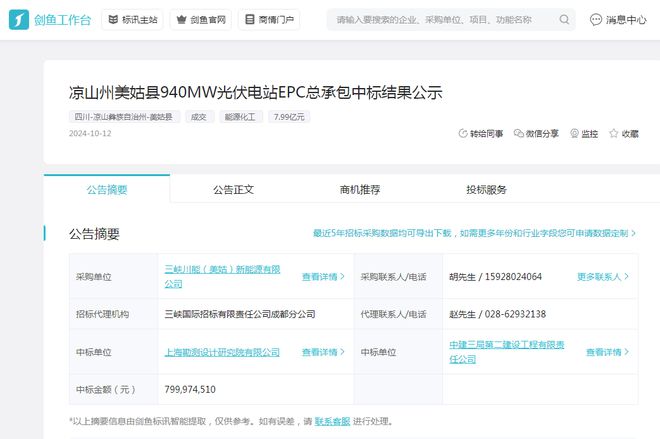Open the 商情门户 navigation button
660x439 pixels.
click(269, 19)
